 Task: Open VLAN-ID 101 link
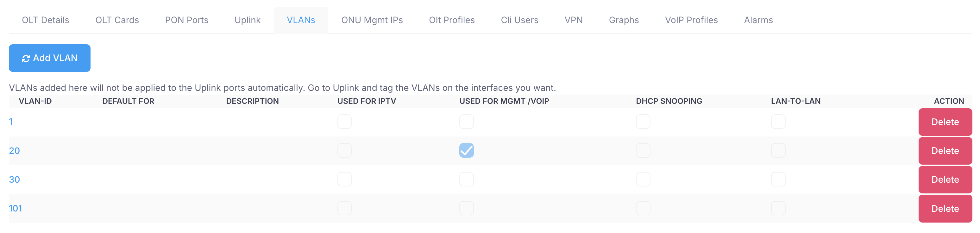tap(15, 208)
